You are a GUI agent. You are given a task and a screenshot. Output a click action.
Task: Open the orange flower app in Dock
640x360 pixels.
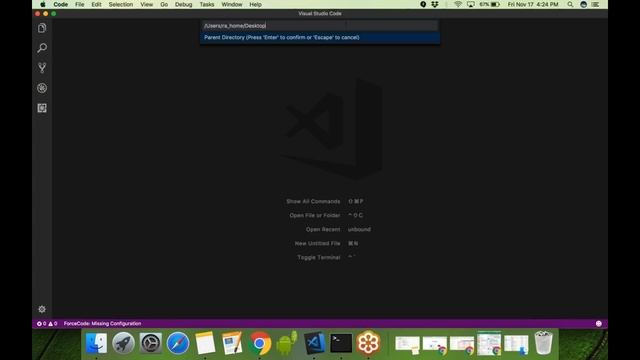pos(368,342)
